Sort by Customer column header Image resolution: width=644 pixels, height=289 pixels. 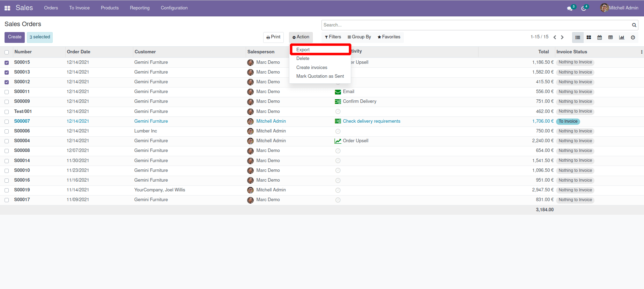pyautogui.click(x=145, y=52)
